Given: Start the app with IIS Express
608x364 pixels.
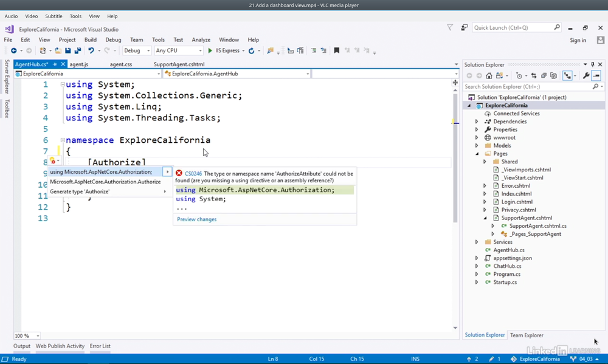Looking at the screenshot, I should (x=224, y=51).
